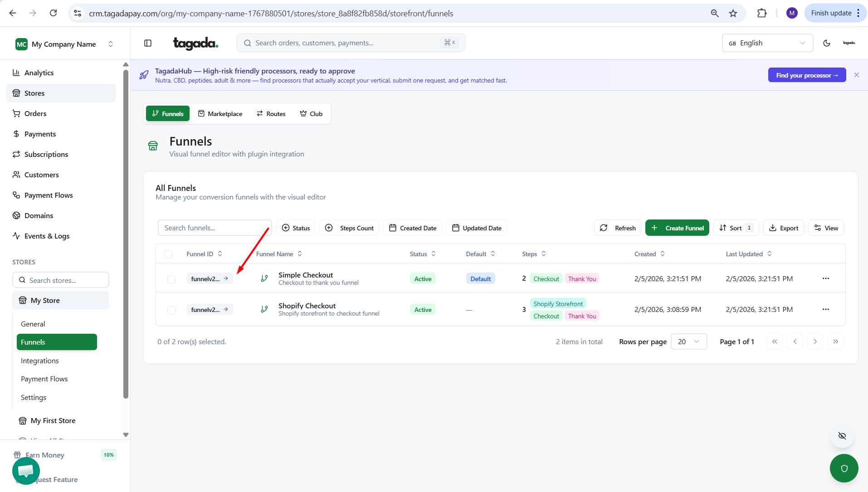
Task: Open My Company Name organization switcher
Action: 64,44
